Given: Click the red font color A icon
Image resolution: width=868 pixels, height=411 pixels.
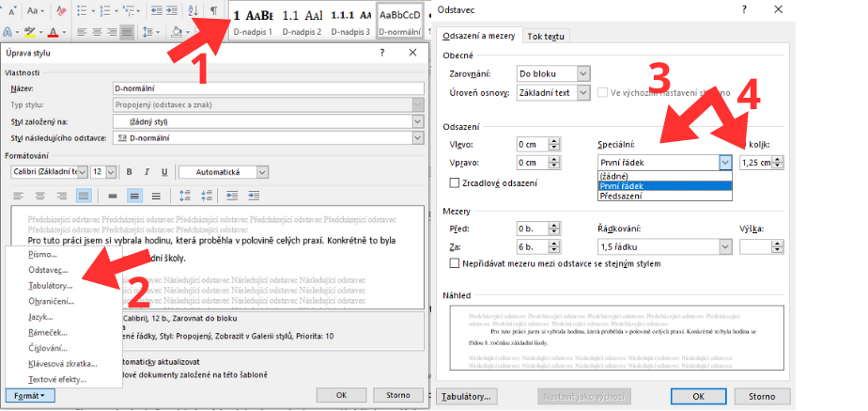Looking at the screenshot, I should 54,32.
